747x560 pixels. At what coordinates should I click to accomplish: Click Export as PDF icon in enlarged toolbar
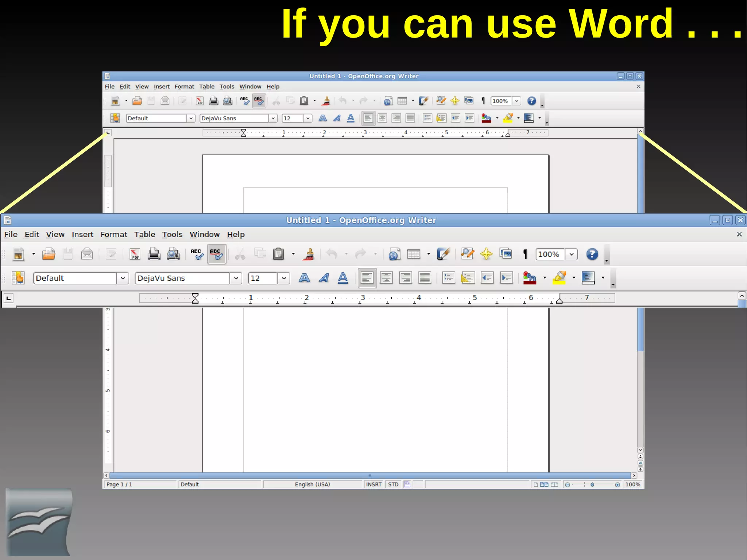(135, 254)
